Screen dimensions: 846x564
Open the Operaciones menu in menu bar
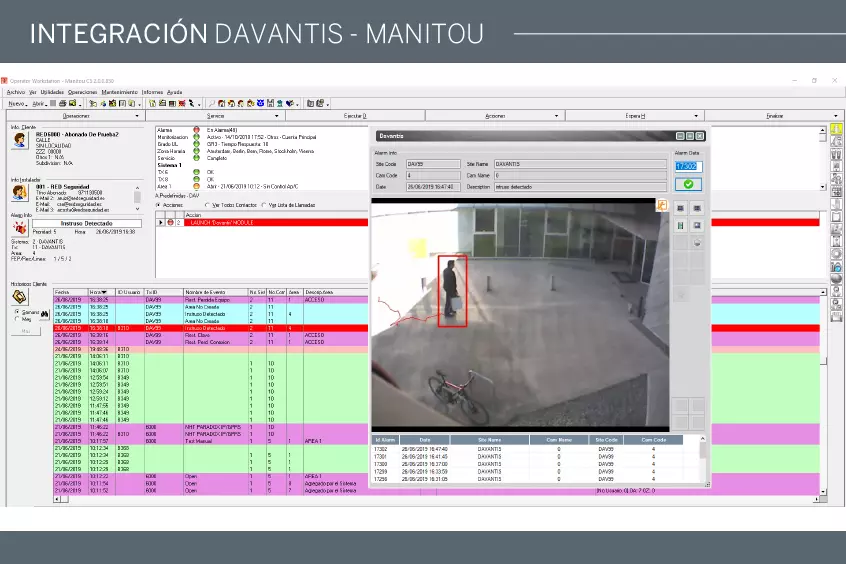(83, 92)
